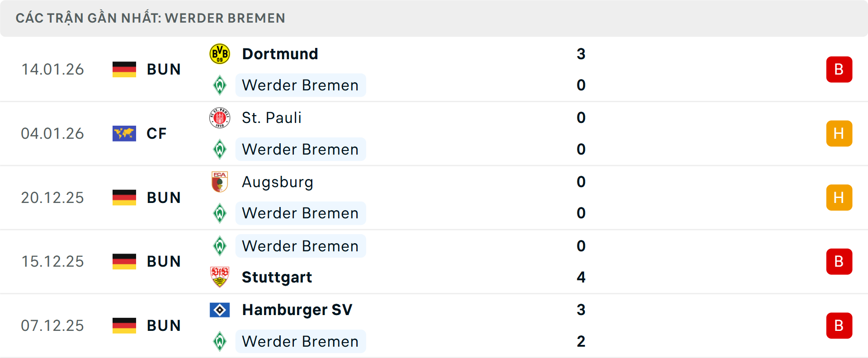The width and height of the screenshot is (868, 358).
Task: Select the Werder Bremen logo in first match
Action: (x=220, y=85)
